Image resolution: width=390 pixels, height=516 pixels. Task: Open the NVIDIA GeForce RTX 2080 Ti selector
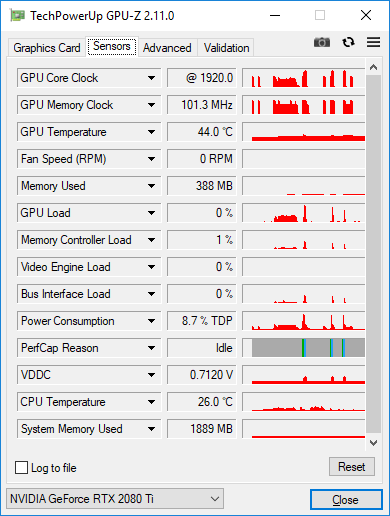pyautogui.click(x=115, y=499)
